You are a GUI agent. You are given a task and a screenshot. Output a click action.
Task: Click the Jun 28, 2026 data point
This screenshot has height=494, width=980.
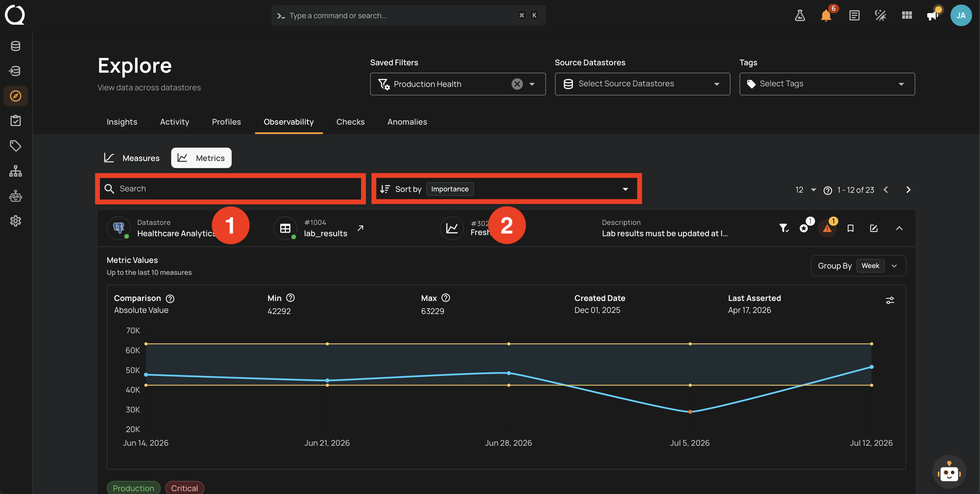(509, 373)
